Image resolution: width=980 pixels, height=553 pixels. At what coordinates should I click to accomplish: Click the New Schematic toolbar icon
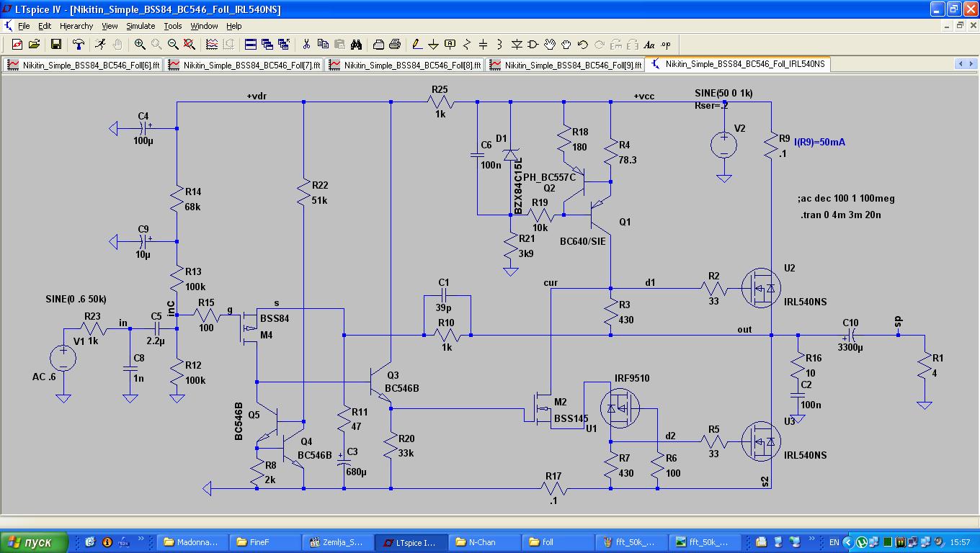coord(17,45)
